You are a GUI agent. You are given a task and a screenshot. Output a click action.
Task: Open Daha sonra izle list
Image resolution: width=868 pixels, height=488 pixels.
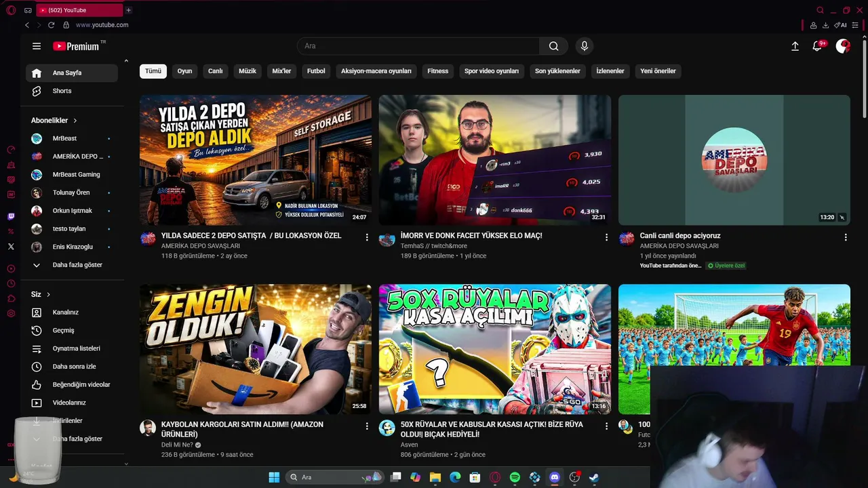point(72,367)
